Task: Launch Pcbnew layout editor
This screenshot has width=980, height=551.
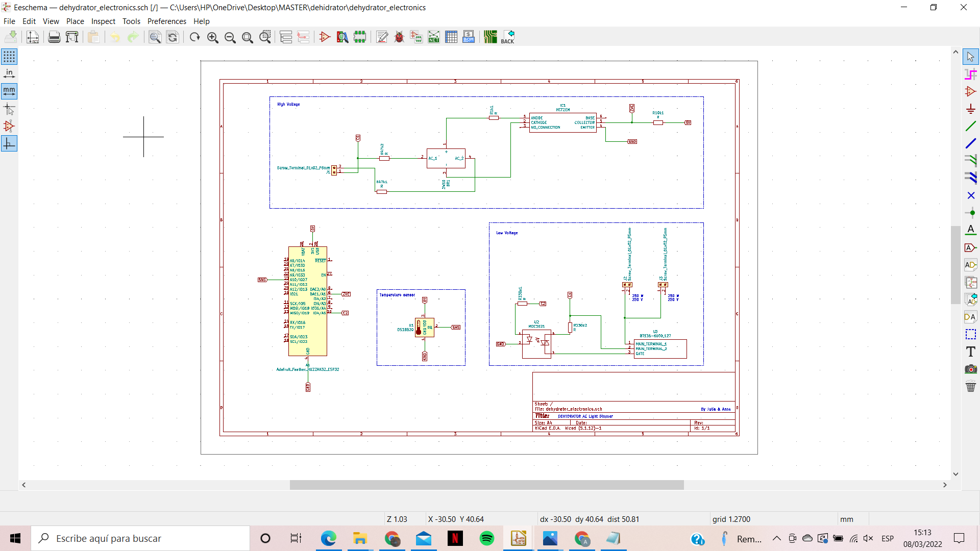Action: [x=491, y=37]
